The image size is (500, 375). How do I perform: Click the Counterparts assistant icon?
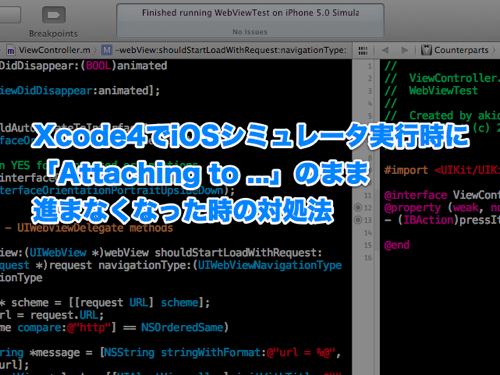coord(426,50)
